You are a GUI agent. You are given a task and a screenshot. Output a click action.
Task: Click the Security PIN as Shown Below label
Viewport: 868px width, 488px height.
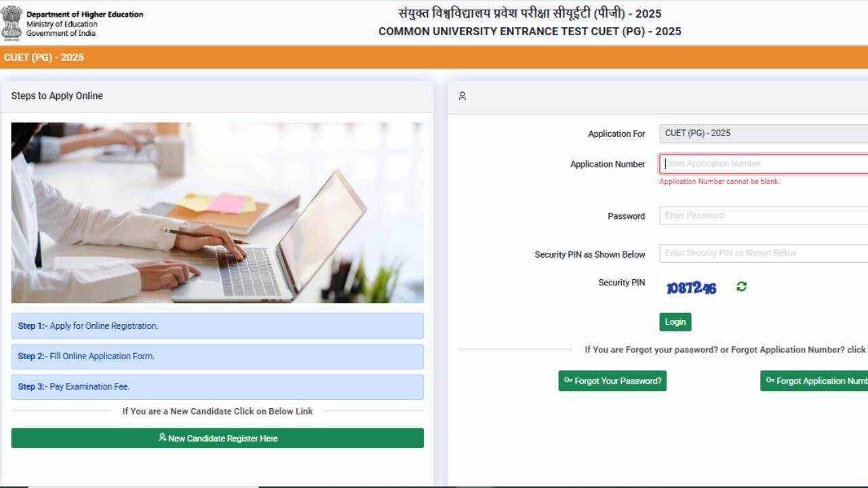590,254
